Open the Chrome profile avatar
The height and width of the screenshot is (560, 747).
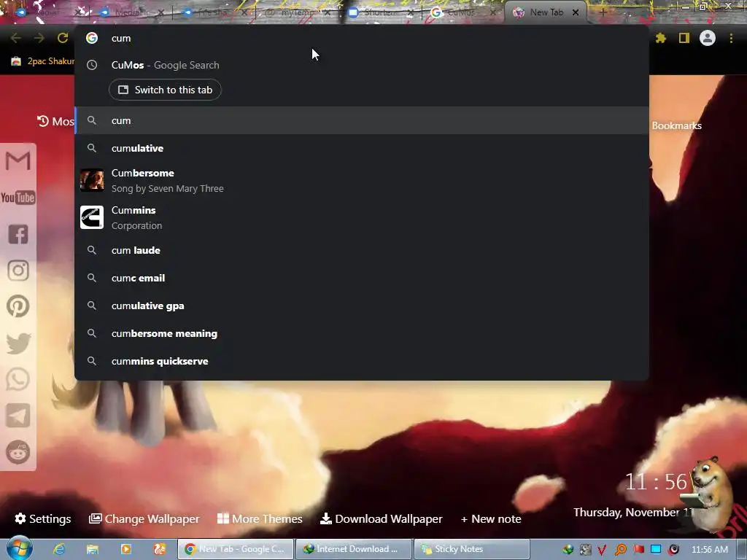point(708,38)
